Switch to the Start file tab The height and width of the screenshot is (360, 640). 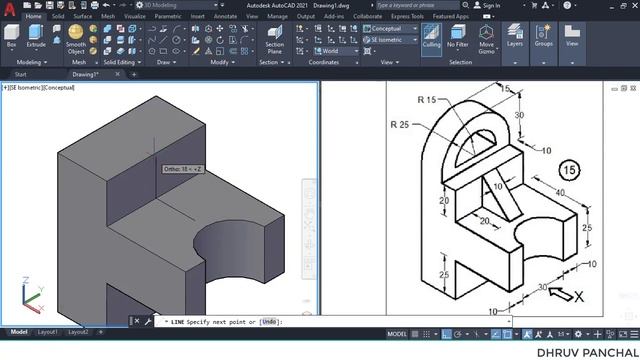pyautogui.click(x=20, y=74)
